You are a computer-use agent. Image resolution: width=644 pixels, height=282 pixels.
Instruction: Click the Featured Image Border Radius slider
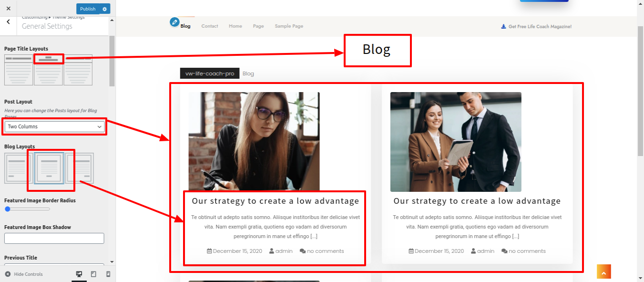tap(27, 209)
